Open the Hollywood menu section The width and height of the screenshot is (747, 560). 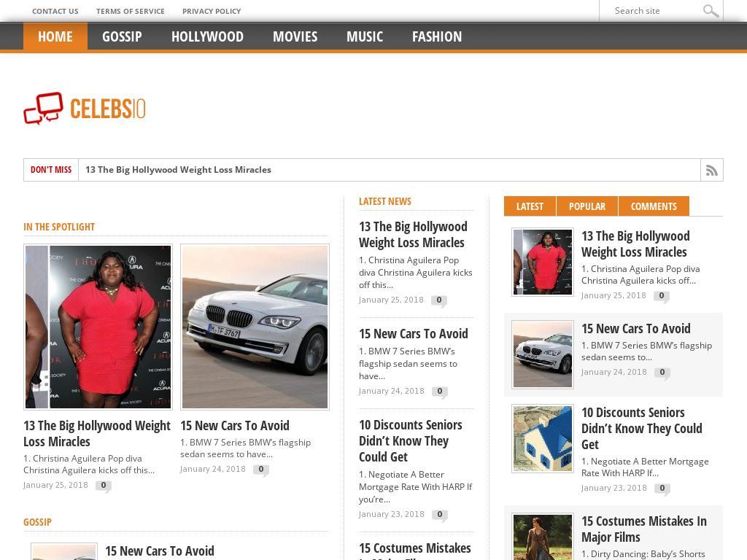click(x=207, y=36)
